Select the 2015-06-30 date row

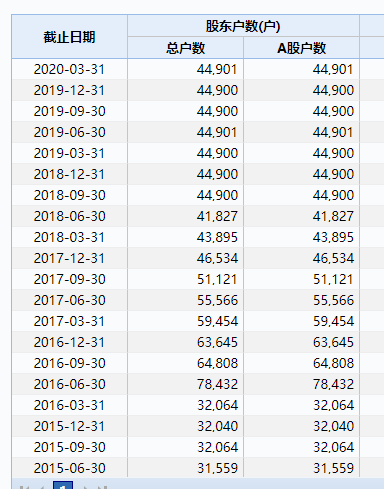(x=198, y=468)
